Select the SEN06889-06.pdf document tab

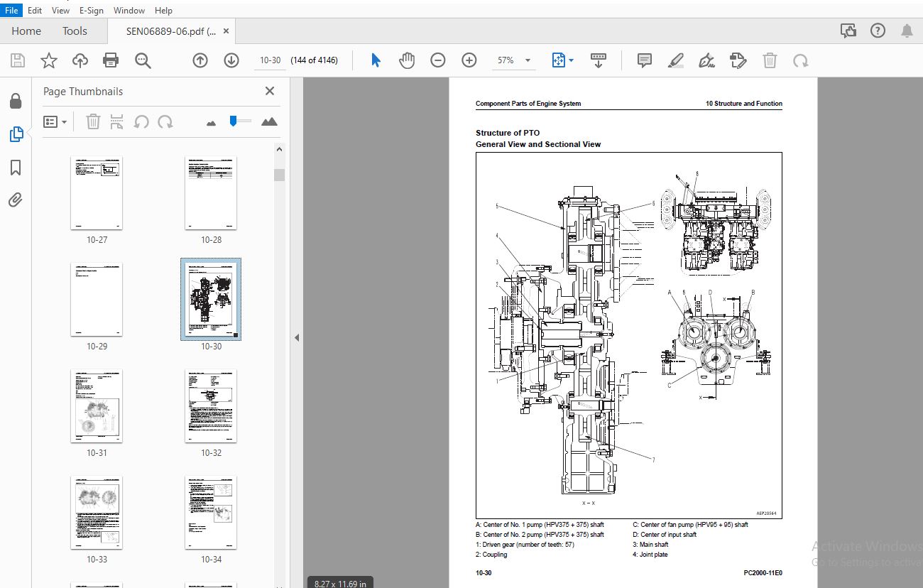pos(171,31)
